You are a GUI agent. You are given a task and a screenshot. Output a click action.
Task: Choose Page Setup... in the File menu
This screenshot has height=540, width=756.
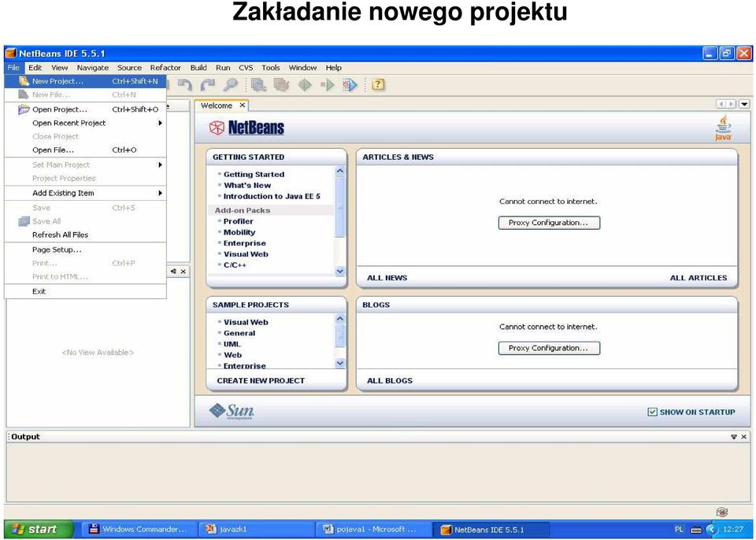click(x=85, y=250)
